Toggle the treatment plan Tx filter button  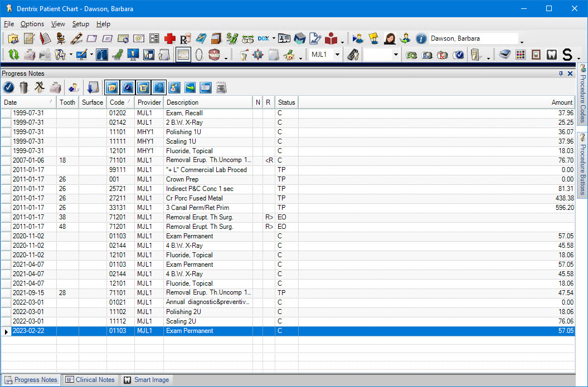pyautogui.click(x=112, y=87)
